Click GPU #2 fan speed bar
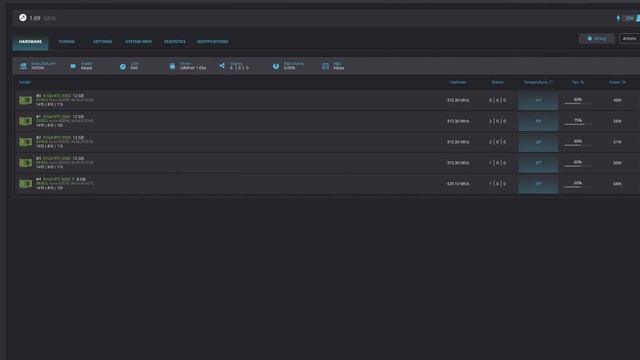Image resolution: width=640 pixels, height=360 pixels. (x=578, y=144)
